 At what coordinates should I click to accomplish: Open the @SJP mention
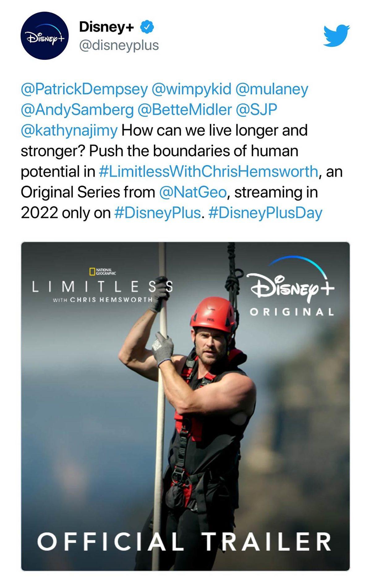point(256,110)
